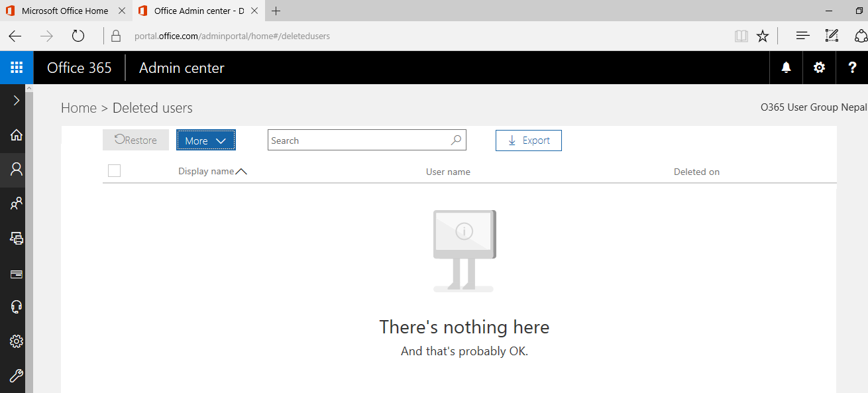Image resolution: width=868 pixels, height=393 pixels.
Task: Sort by Display name column
Action: pyautogui.click(x=206, y=171)
